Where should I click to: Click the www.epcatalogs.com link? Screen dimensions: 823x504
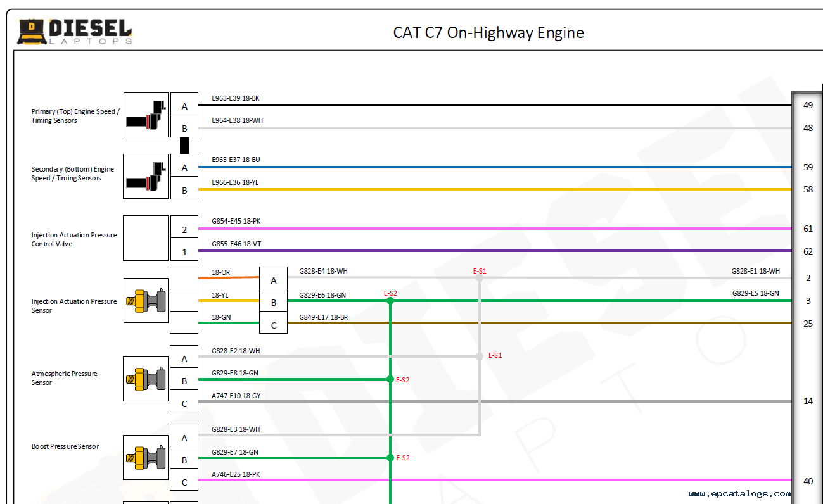(739, 494)
